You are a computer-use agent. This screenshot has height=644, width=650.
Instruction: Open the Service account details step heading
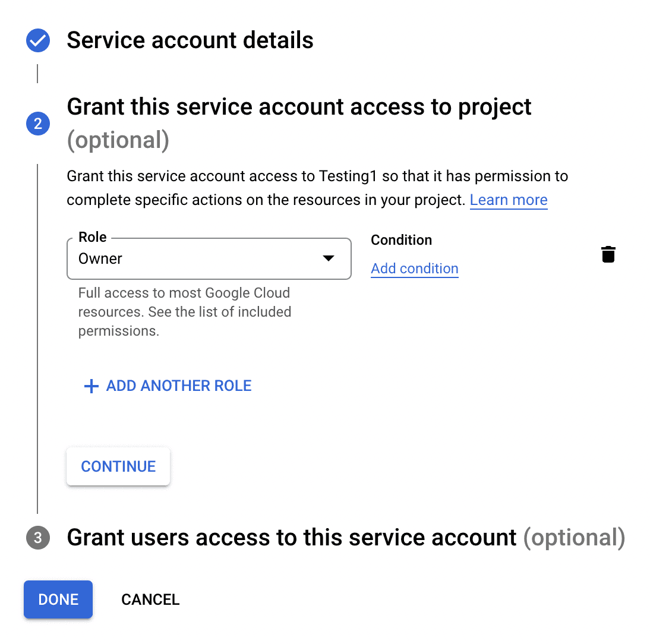[x=190, y=40]
